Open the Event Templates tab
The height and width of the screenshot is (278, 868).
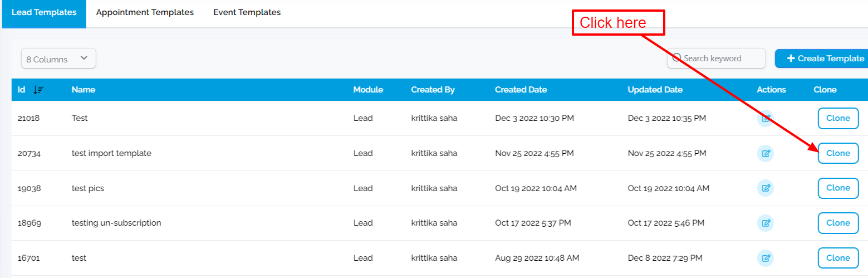coord(247,12)
